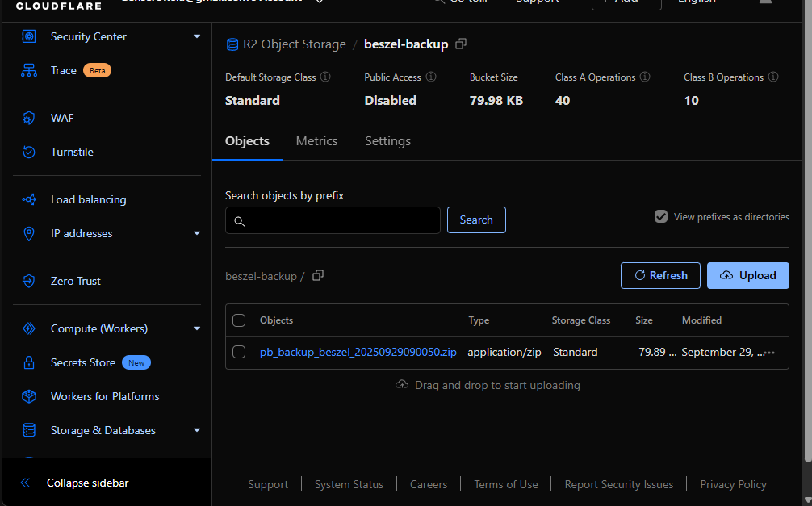
Task: Open Report Security Issues footer link
Action: tap(619, 485)
